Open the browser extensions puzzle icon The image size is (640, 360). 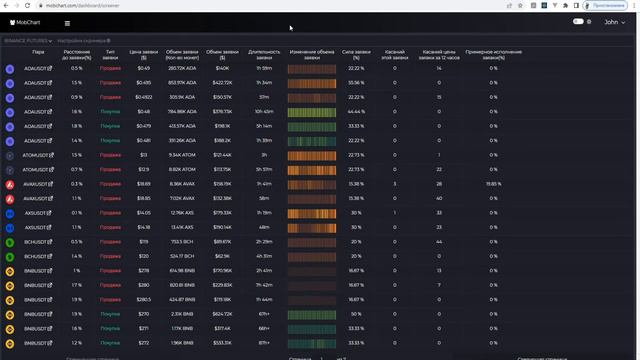565,6
